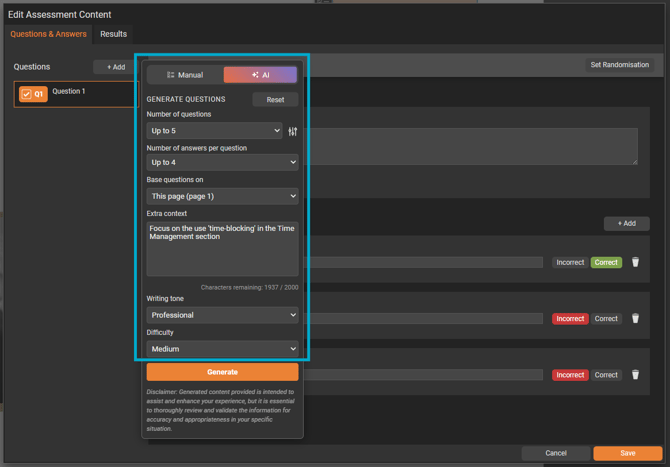Delete the answer row marked Correct in green

(635, 262)
